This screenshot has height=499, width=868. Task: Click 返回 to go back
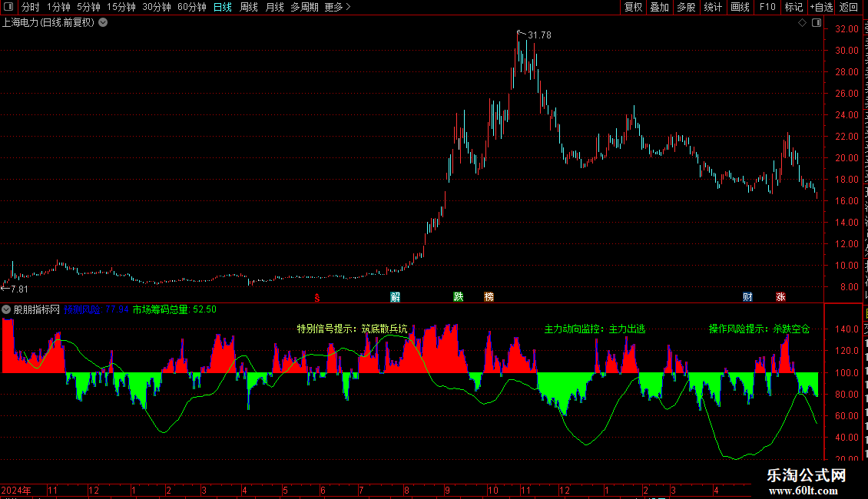[849, 7]
